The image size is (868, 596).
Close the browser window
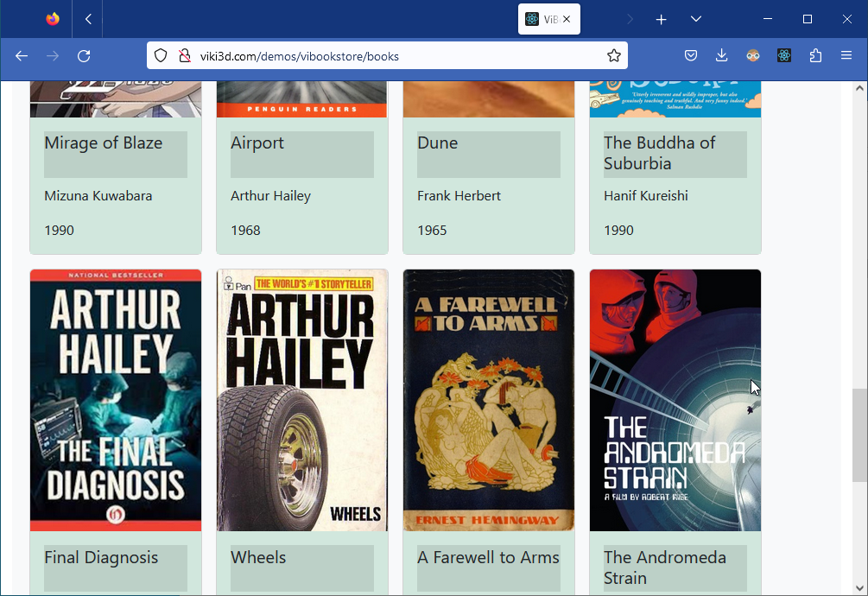847,19
